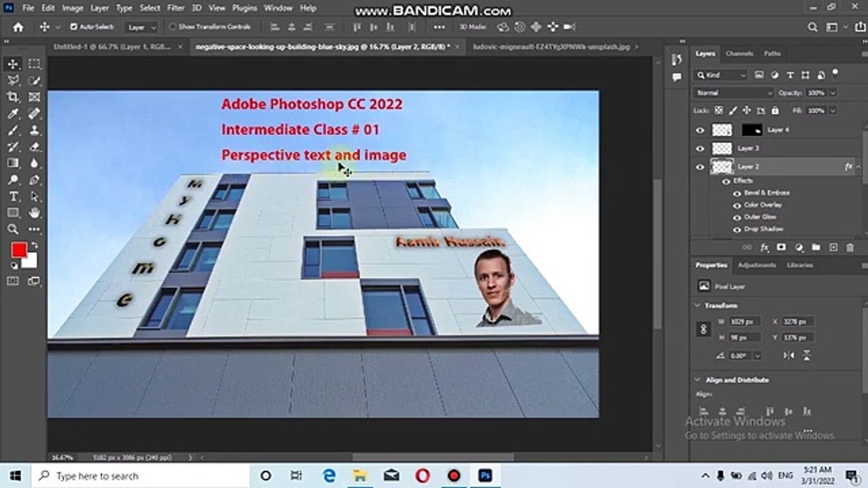Select the Rectangular Marquee tool
The height and width of the screenshot is (488, 868).
click(34, 64)
